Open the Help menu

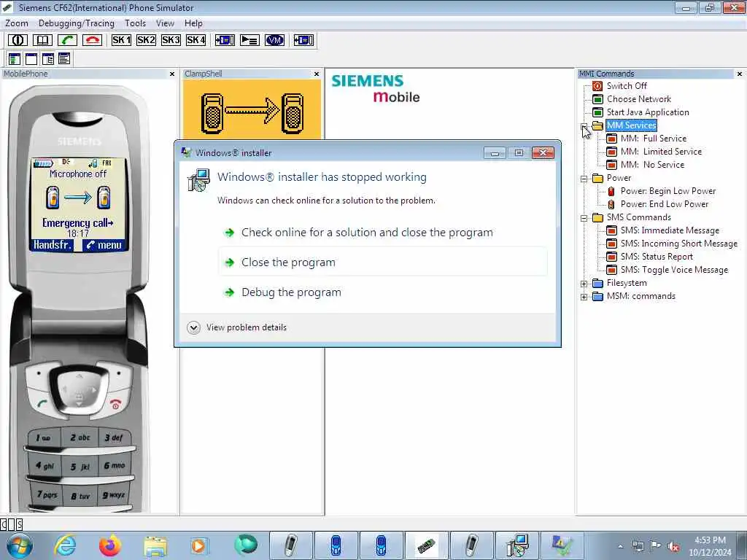(193, 23)
